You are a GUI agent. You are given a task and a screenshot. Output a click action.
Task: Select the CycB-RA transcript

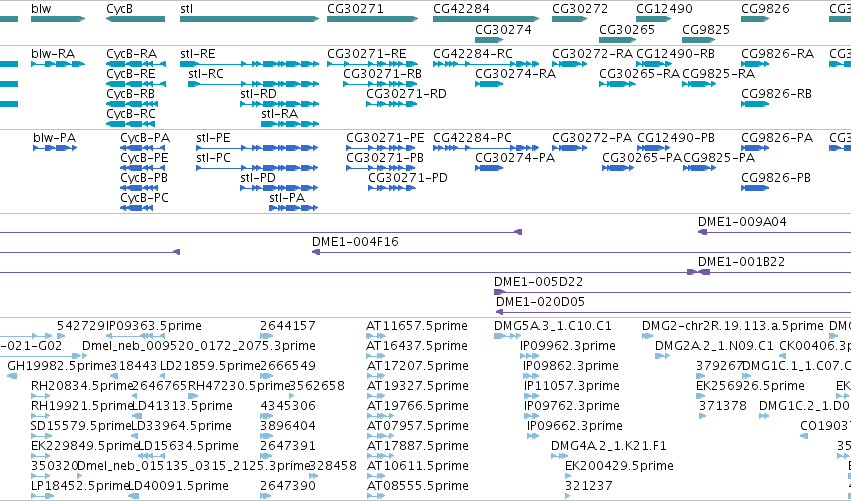click(136, 64)
